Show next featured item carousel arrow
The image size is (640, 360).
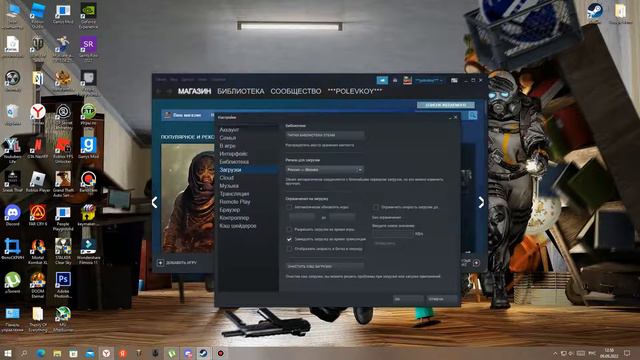[481, 202]
